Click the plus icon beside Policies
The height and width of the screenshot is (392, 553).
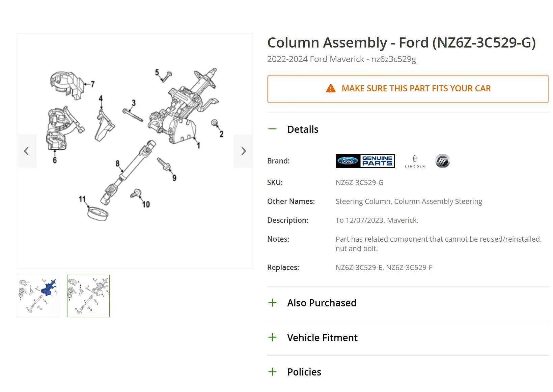point(272,372)
